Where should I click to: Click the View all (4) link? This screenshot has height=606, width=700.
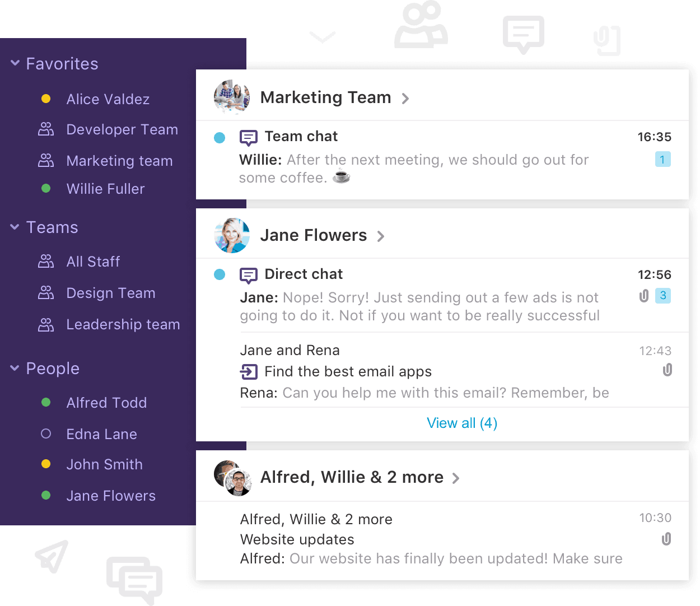pyautogui.click(x=462, y=423)
